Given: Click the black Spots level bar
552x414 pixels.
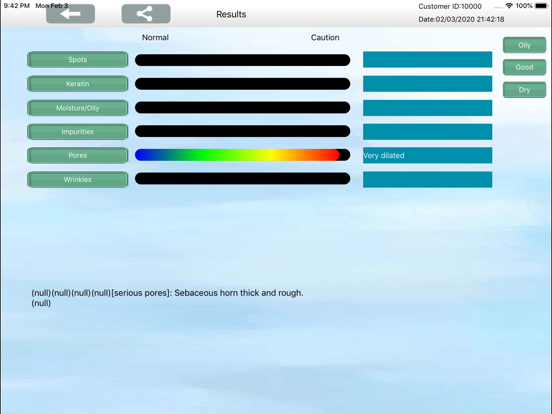Looking at the screenshot, I should [x=243, y=60].
